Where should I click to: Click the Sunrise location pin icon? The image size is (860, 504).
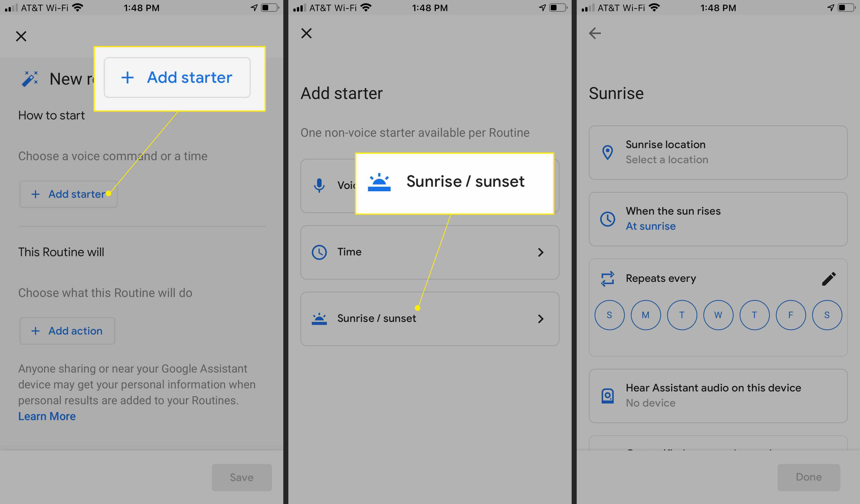[x=607, y=152]
